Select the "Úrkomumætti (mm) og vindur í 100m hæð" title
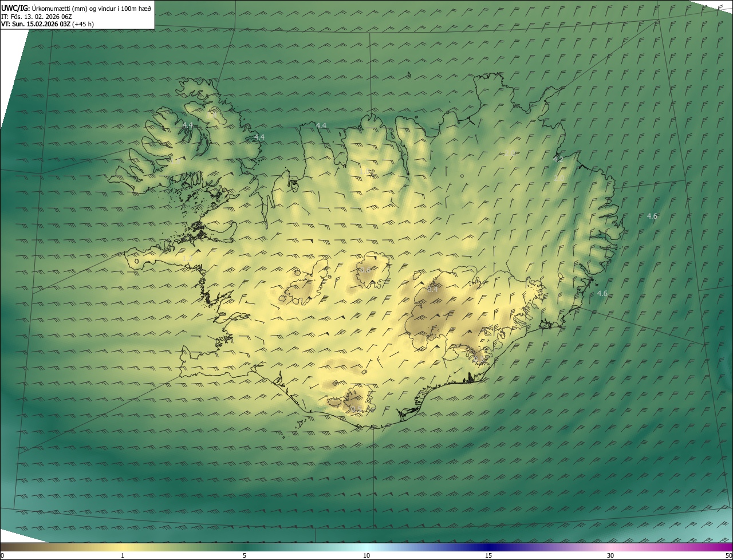 (x=92, y=8)
